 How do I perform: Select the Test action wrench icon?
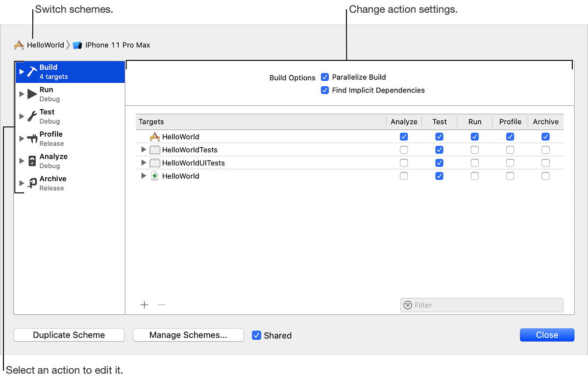(32, 117)
